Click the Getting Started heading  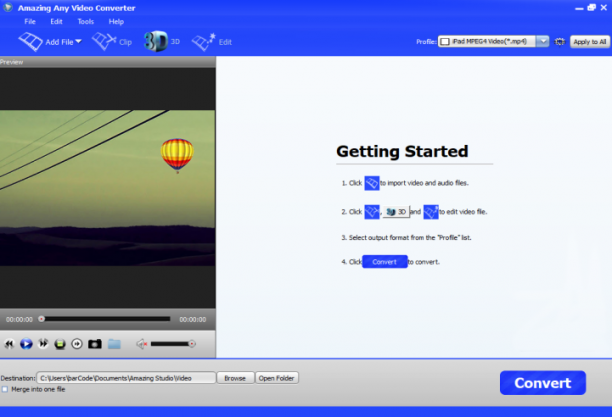point(402,151)
